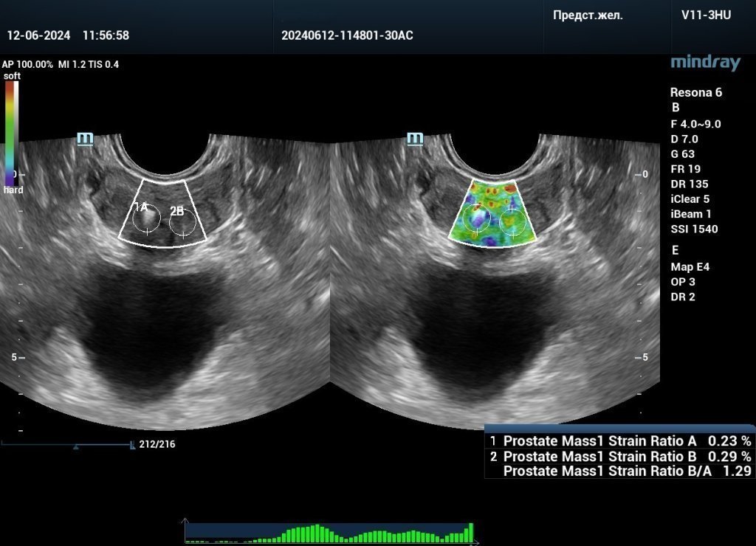Click the green strain pressure graph
The height and width of the screenshot is (546, 756).
[x=329, y=533]
